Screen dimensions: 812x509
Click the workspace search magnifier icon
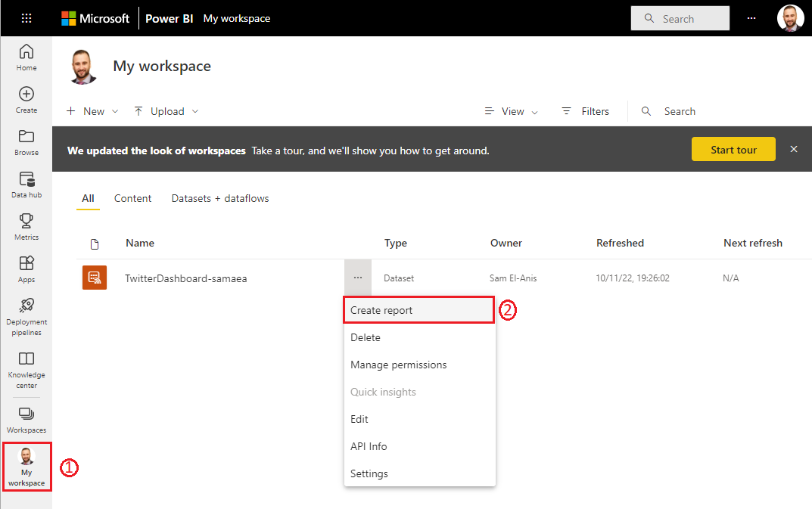coord(646,111)
